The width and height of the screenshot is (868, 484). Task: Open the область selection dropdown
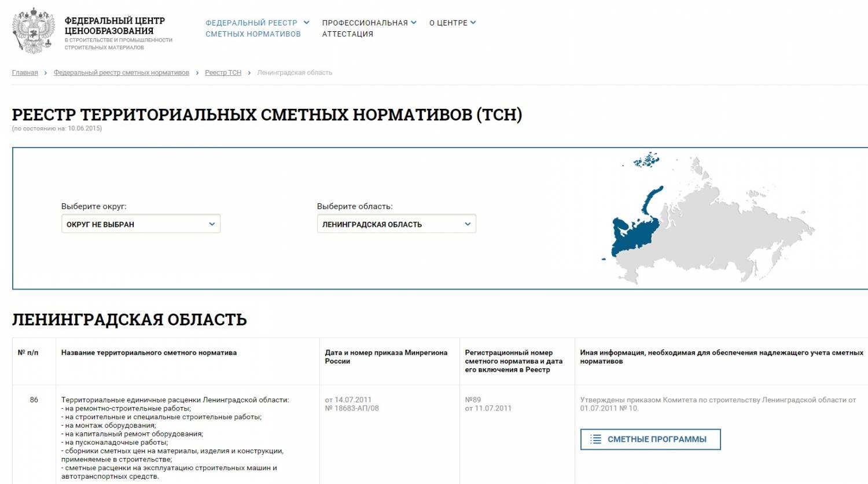click(x=396, y=224)
